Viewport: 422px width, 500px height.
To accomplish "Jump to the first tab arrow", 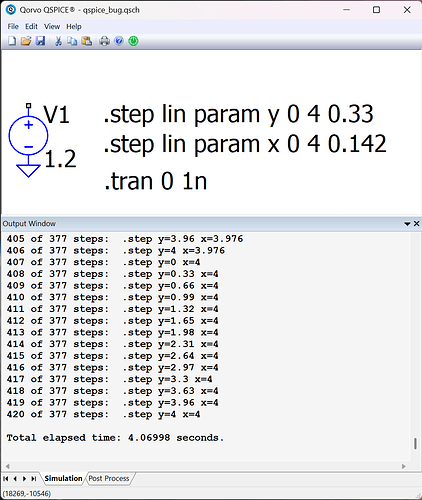I will click(6, 479).
